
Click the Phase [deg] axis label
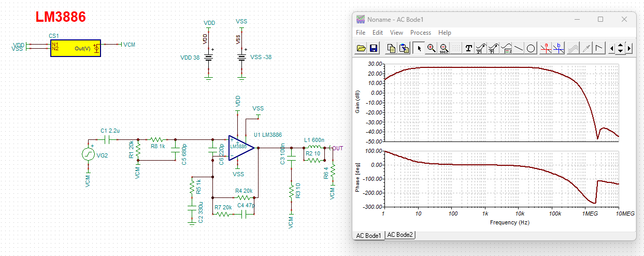357,178
